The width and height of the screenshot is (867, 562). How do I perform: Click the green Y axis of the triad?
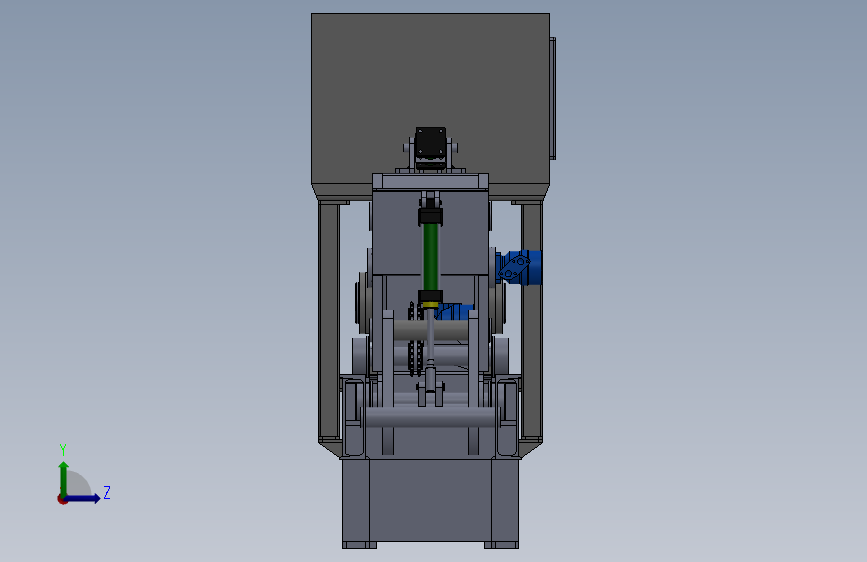[64, 478]
